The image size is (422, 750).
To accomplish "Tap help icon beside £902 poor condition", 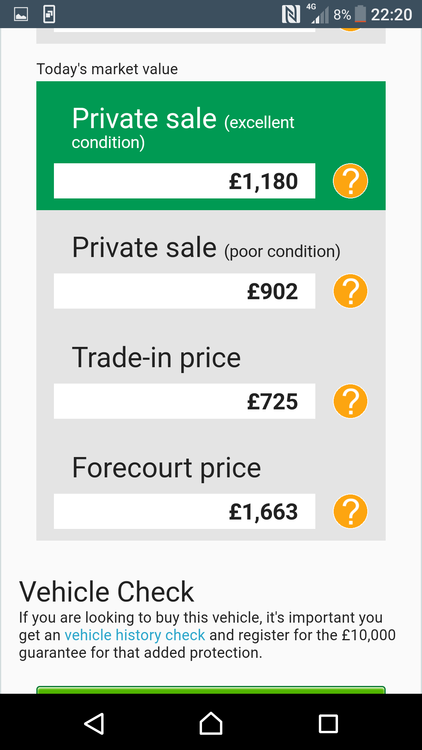I will coord(350,291).
